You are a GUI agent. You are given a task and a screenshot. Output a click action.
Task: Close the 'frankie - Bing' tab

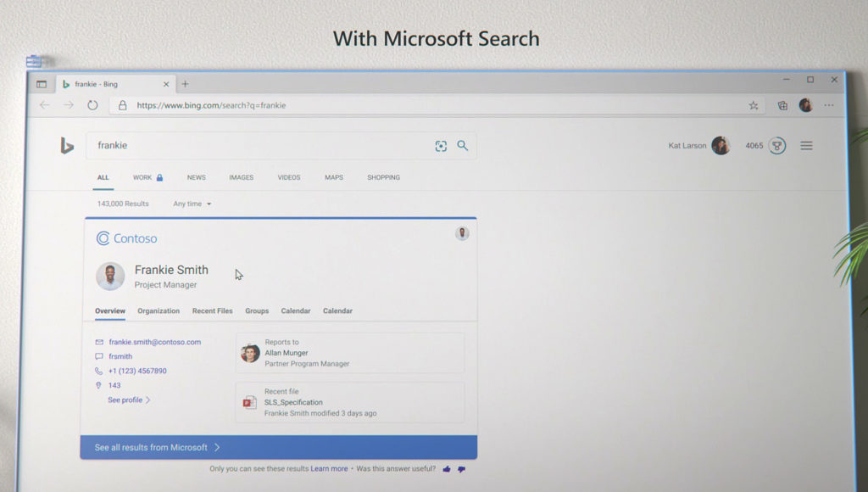tap(166, 84)
